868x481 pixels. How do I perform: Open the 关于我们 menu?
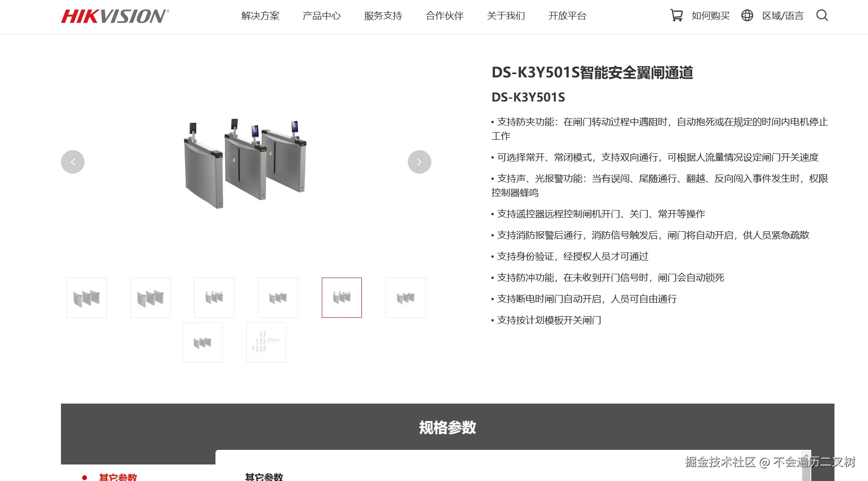click(506, 16)
